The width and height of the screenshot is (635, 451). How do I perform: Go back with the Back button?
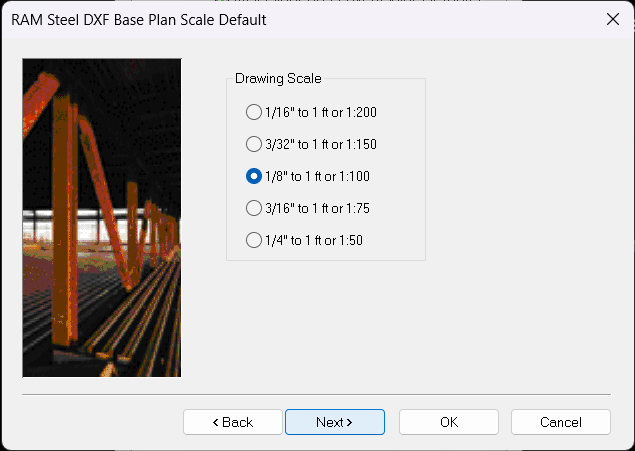pos(232,422)
